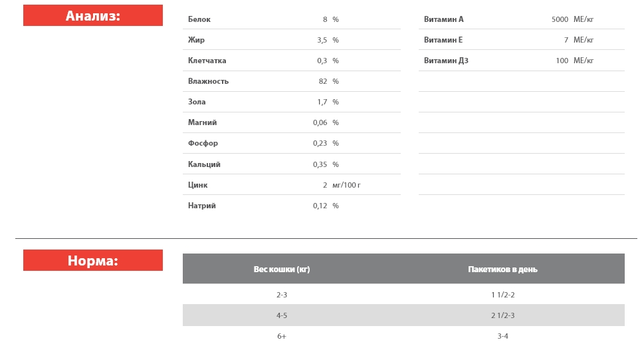The image size is (644, 356).
Task: Select the "Клетчатка" row label
Action: point(207,61)
